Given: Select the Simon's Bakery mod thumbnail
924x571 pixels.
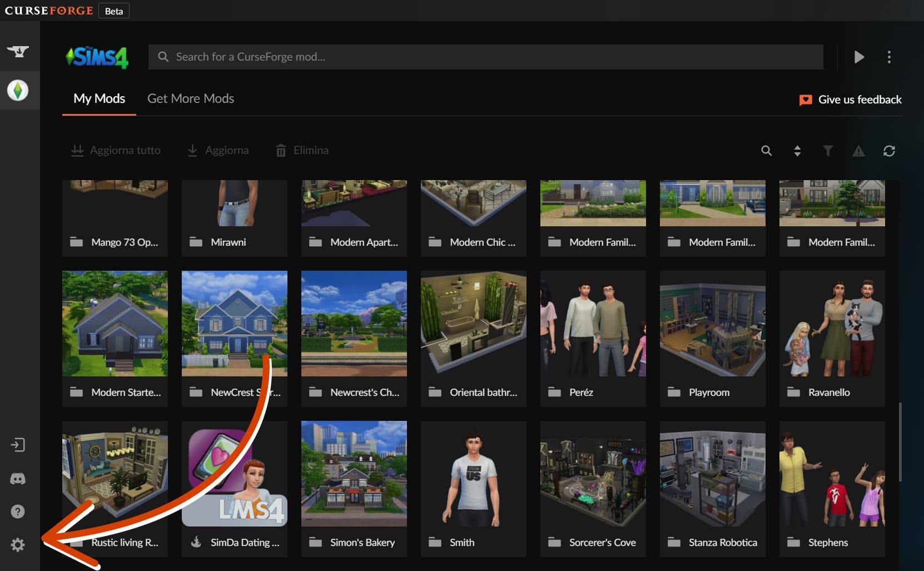Looking at the screenshot, I should [354, 473].
